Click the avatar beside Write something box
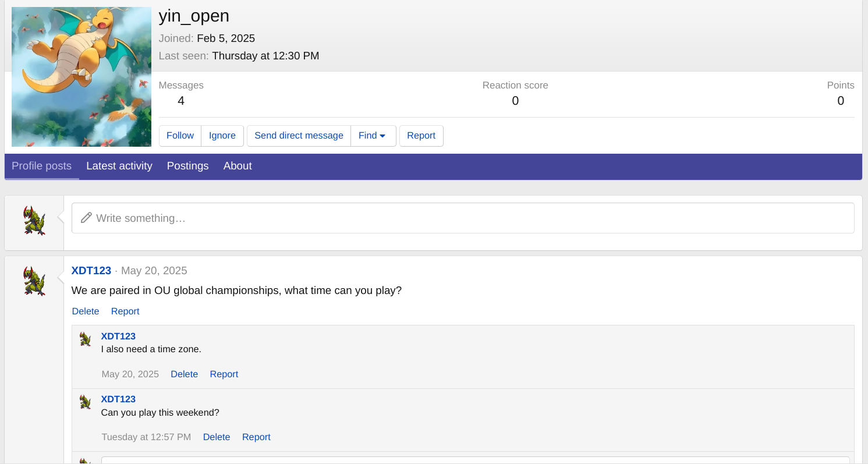868x464 pixels. pyautogui.click(x=34, y=220)
